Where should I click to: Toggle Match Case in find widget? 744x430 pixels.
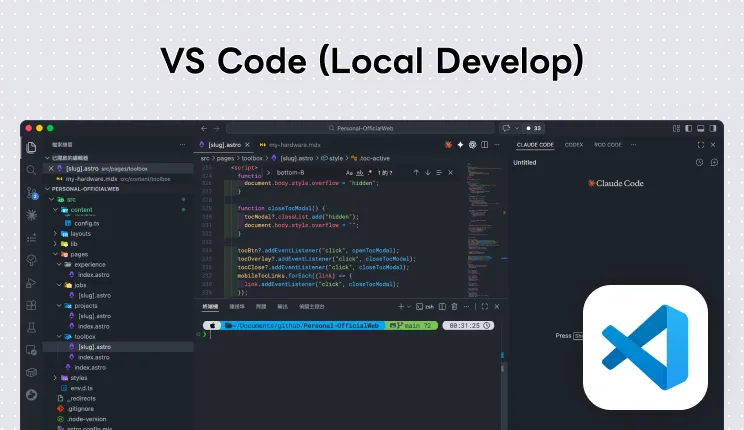(349, 173)
